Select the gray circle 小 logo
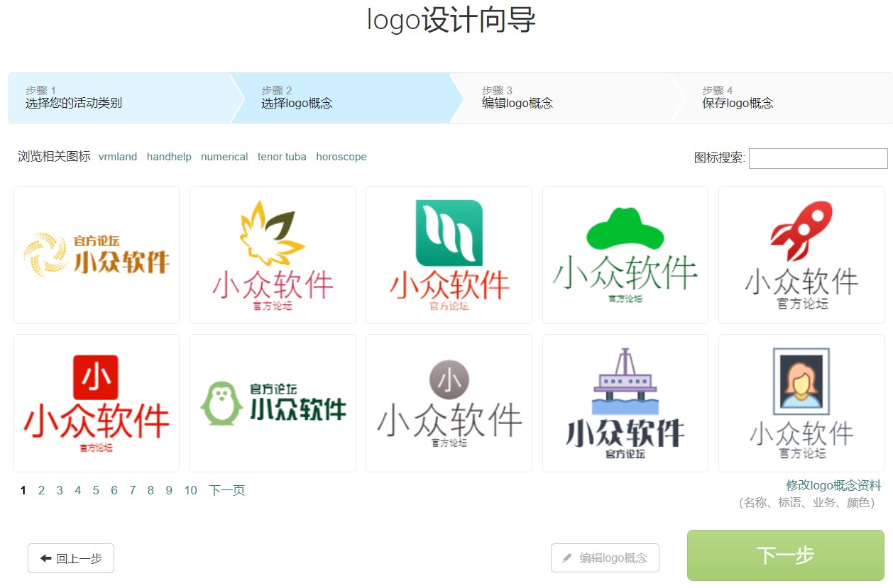 449,403
